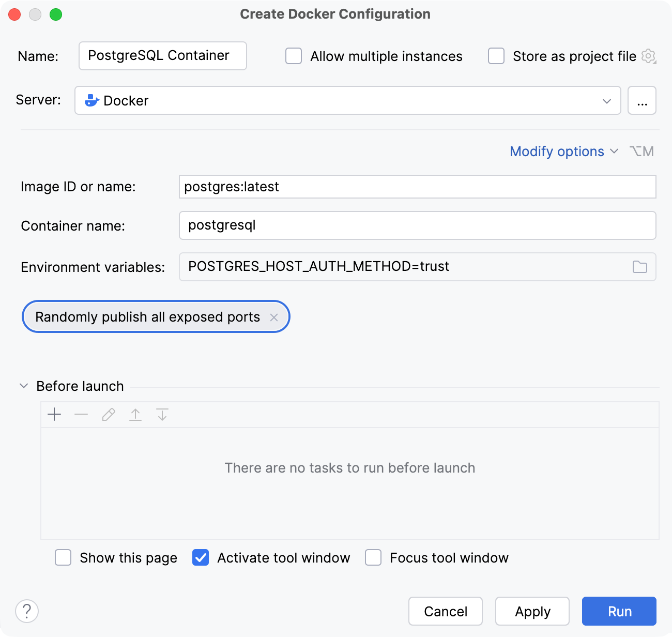Remove the selected Before launch task
Viewport: 672px width, 637px height.
click(81, 414)
